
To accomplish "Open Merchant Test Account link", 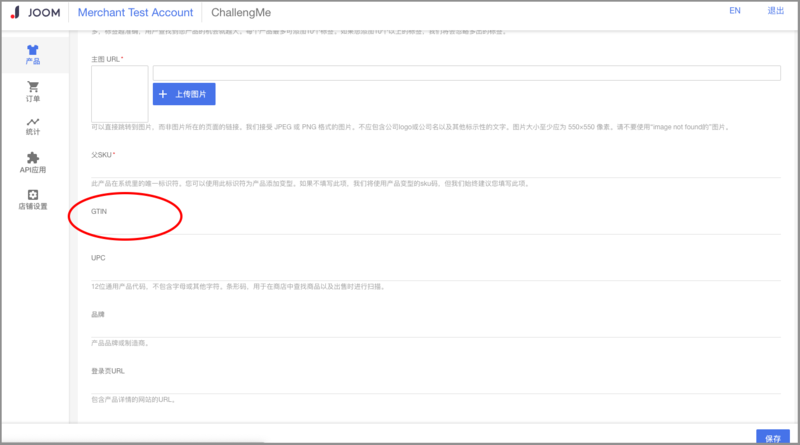I will (x=135, y=12).
